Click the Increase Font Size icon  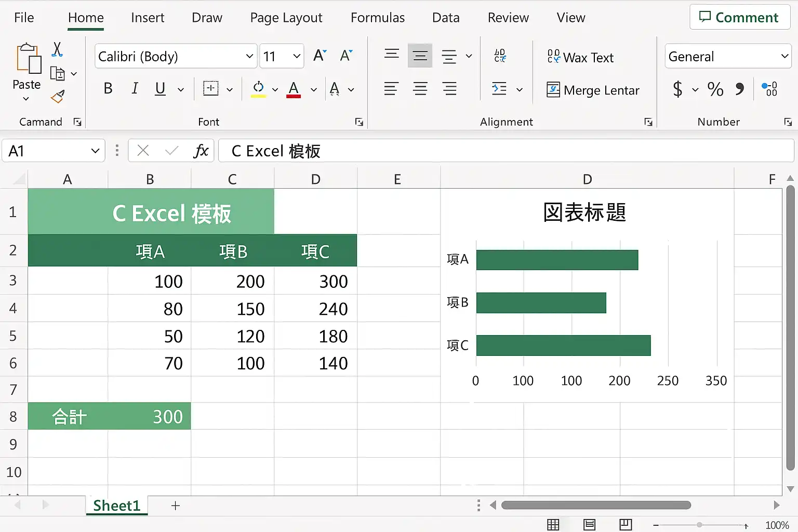(320, 56)
